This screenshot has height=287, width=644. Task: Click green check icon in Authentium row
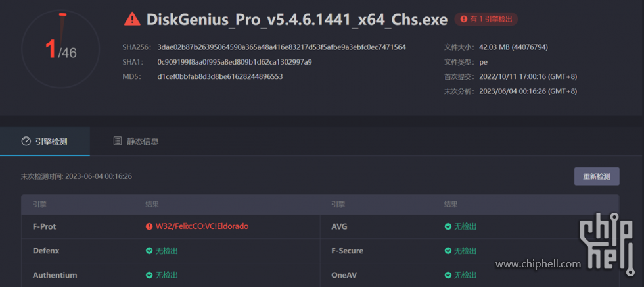point(149,275)
